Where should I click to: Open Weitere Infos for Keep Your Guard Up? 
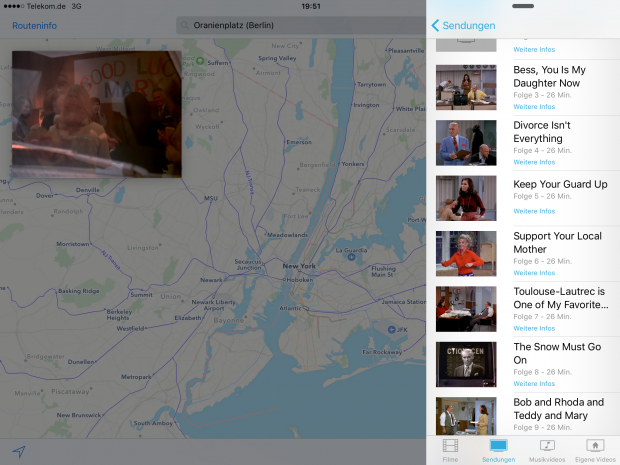coord(534,211)
